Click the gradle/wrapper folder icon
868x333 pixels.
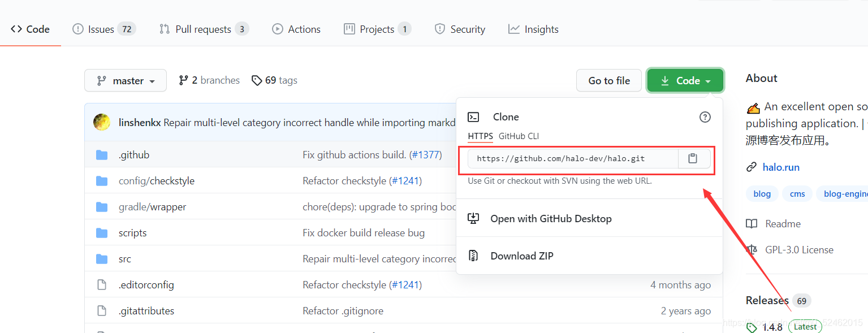[102, 207]
